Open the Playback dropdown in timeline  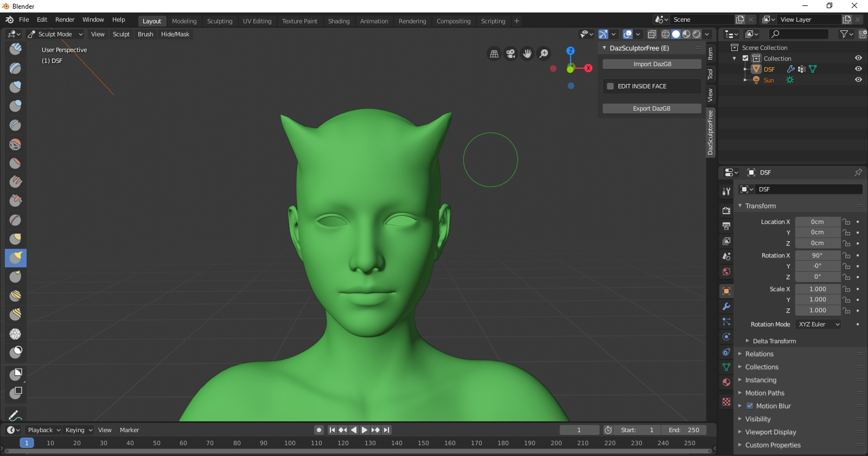point(43,430)
